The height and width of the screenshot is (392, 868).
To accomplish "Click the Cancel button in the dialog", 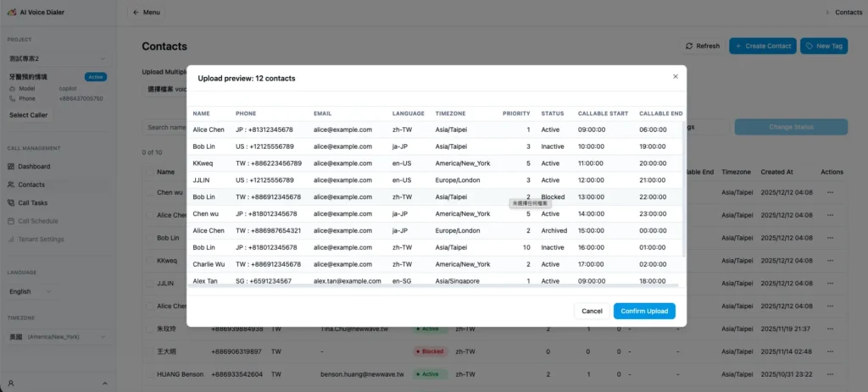I will coord(592,311).
